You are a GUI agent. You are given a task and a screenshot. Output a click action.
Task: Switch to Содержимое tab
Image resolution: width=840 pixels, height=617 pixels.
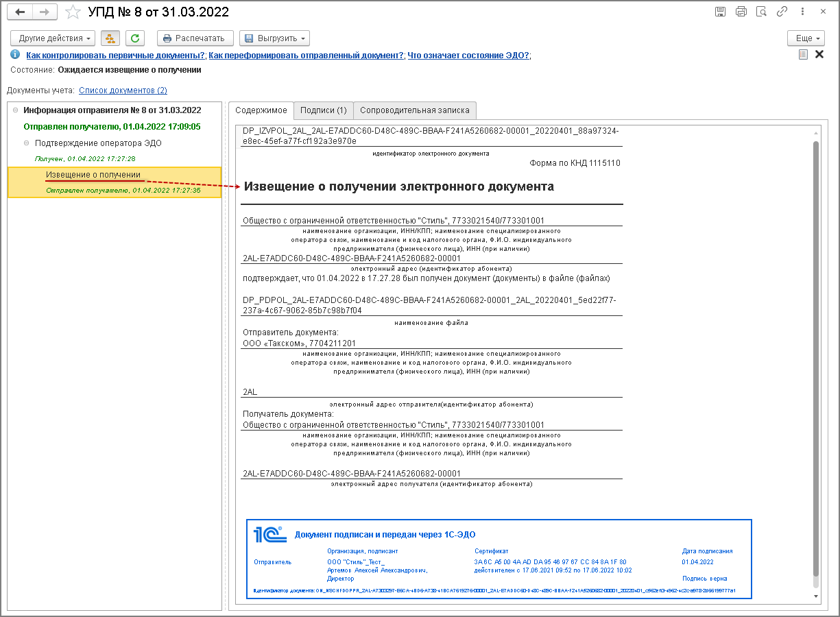[261, 110]
